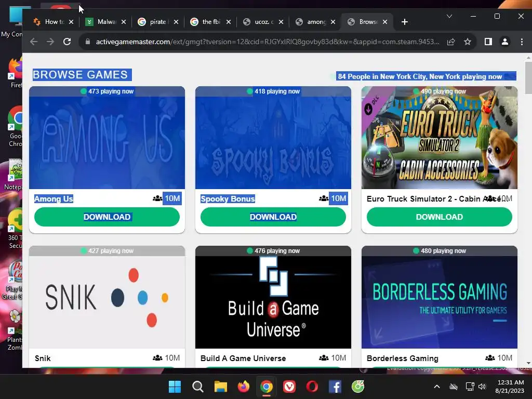
Task: Share this page via share icon
Action: point(451,42)
